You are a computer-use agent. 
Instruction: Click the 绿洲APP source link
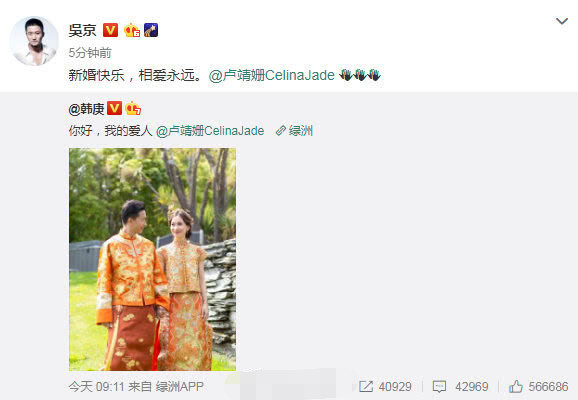(x=180, y=386)
